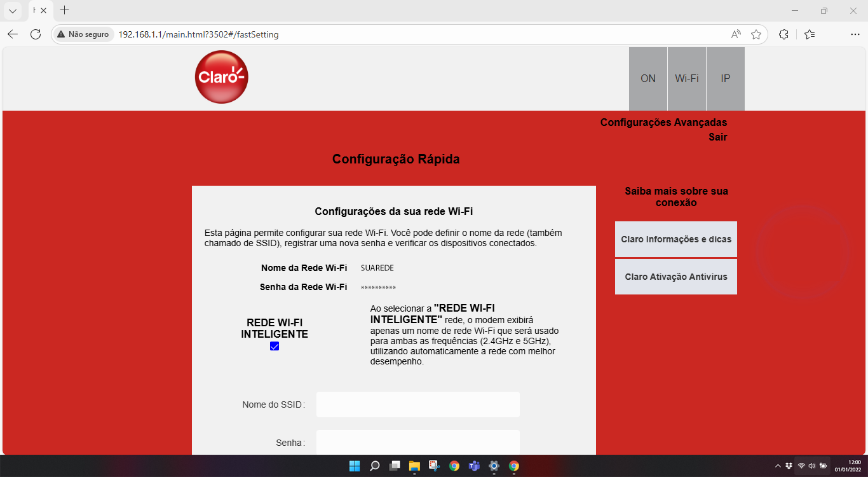Open Configurações Avançadas
This screenshot has height=477, width=868.
pyautogui.click(x=663, y=122)
